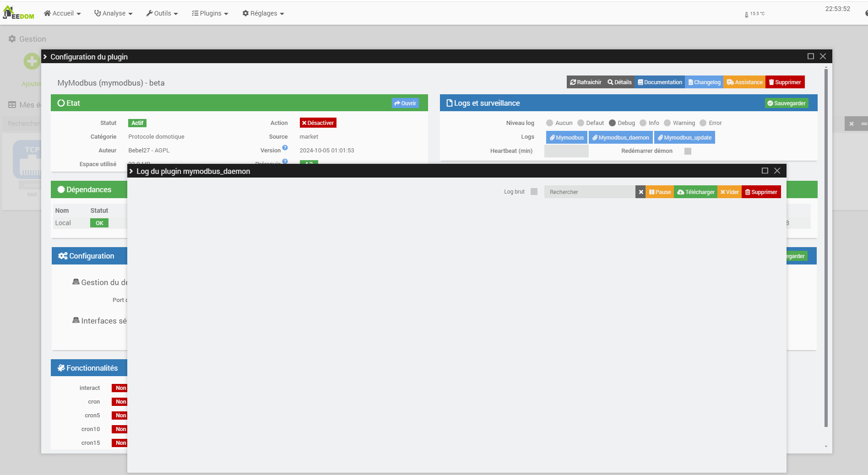Click the interact Non badge
The height and width of the screenshot is (475, 868).
tap(120, 388)
